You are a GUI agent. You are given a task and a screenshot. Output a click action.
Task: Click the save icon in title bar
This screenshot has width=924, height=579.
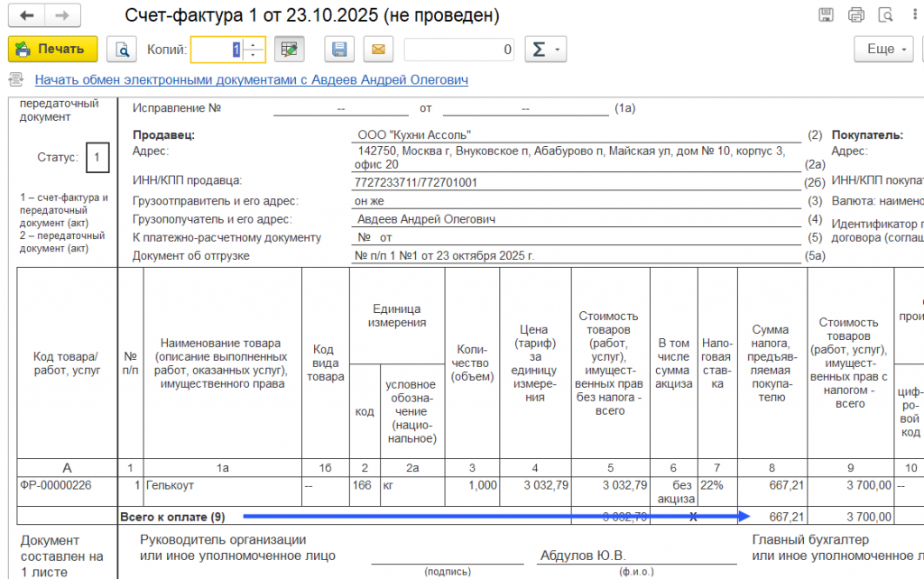click(827, 15)
